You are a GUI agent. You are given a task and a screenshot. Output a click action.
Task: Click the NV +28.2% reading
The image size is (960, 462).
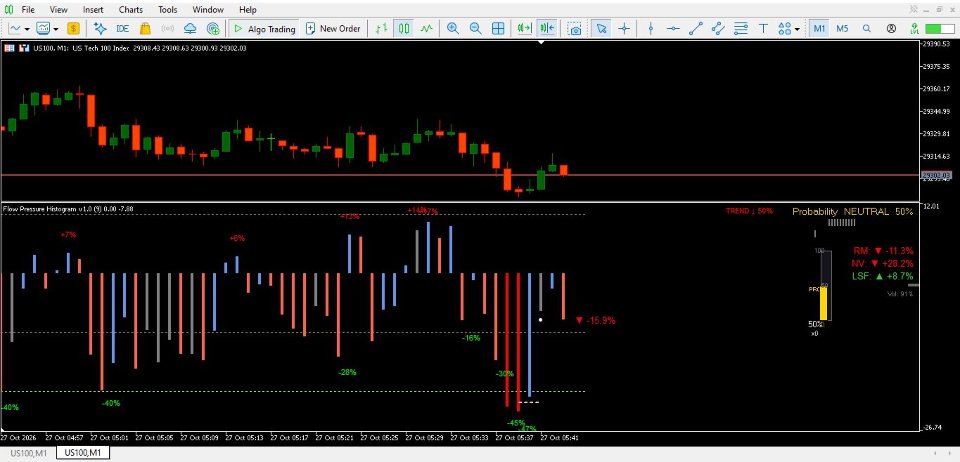pyautogui.click(x=882, y=264)
